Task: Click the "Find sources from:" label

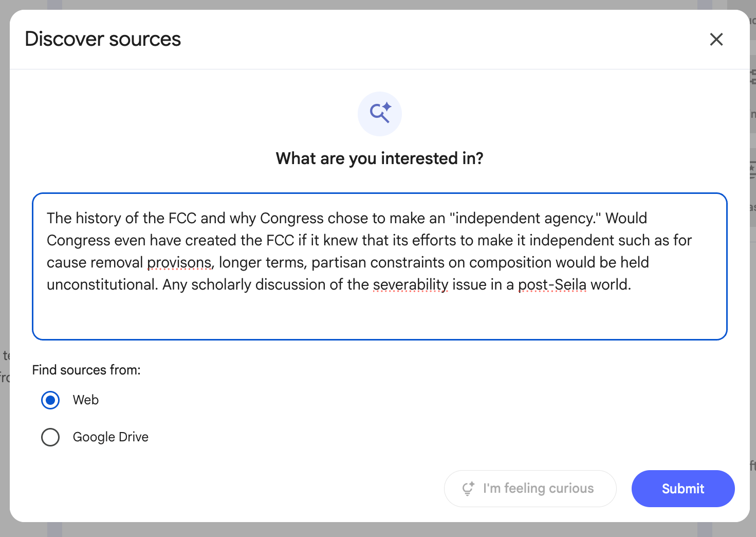Action: 86,370
